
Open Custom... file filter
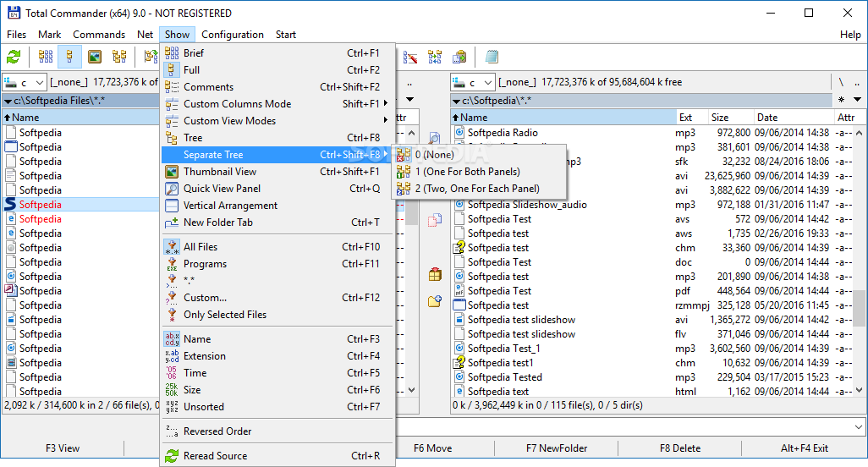pyautogui.click(x=278, y=298)
